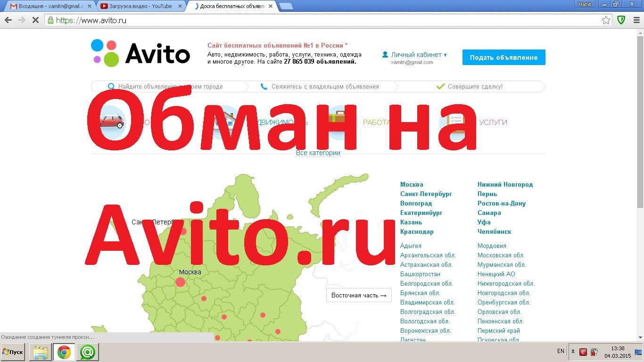
Task: Open the EN language switcher
Action: click(561, 351)
